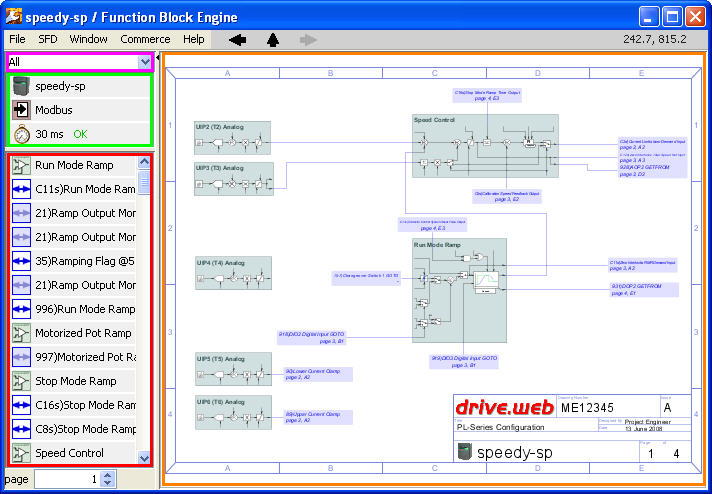The height and width of the screenshot is (494, 712).
Task: Click the list scrollbar up arrow
Action: (x=144, y=162)
